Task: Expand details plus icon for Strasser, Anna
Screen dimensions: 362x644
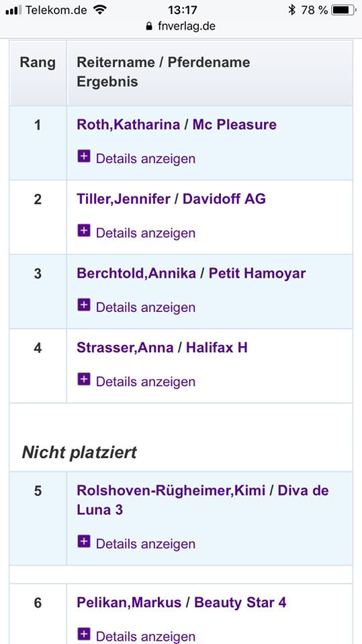Action: [x=83, y=380]
